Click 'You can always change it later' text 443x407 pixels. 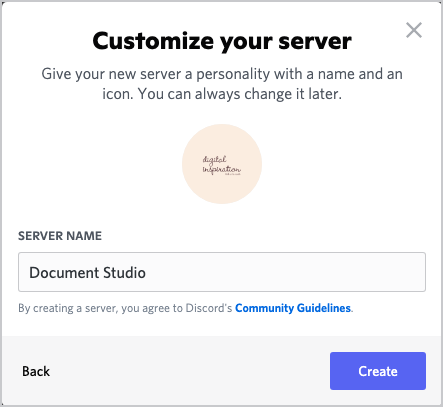pos(240,94)
